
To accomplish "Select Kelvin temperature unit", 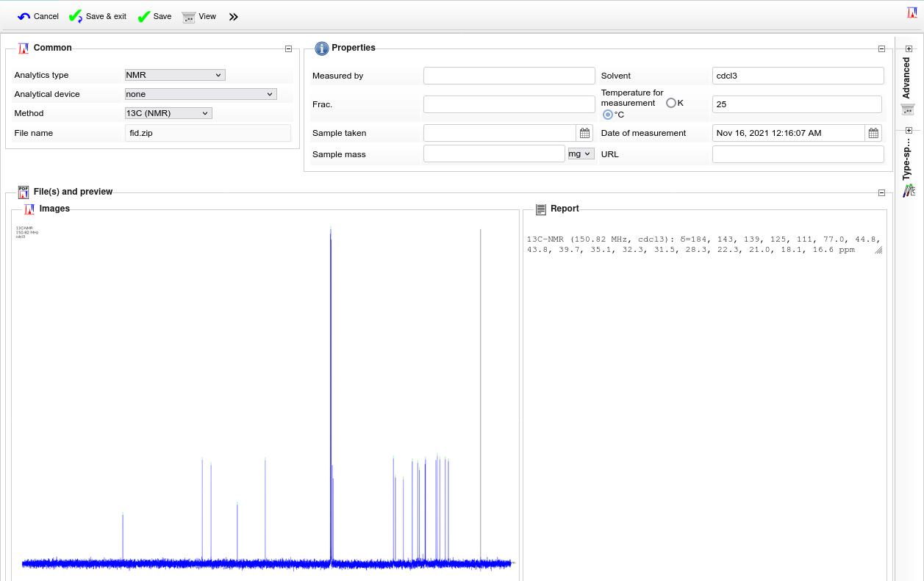I will 670,103.
